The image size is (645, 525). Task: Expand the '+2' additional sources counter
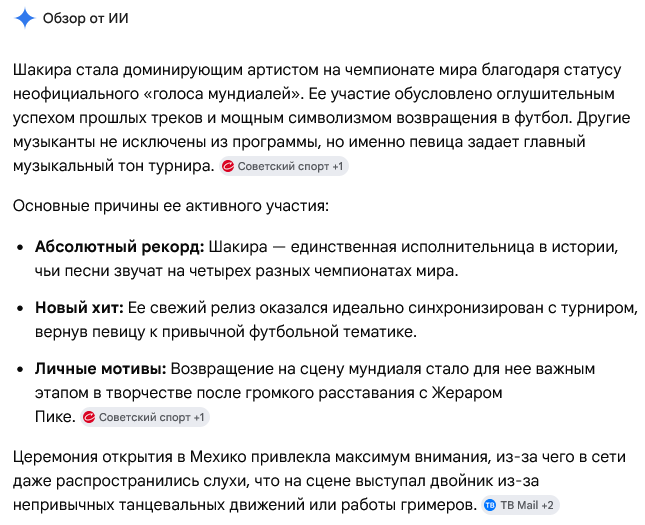(x=548, y=505)
